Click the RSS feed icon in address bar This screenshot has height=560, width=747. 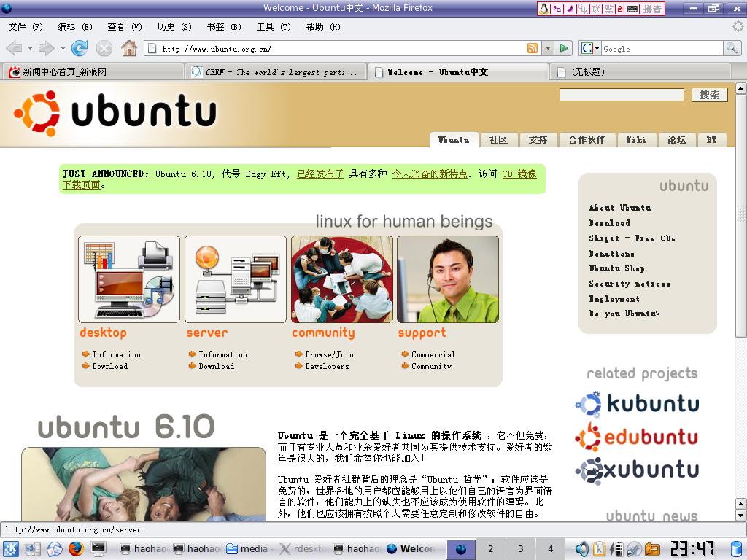coord(532,48)
